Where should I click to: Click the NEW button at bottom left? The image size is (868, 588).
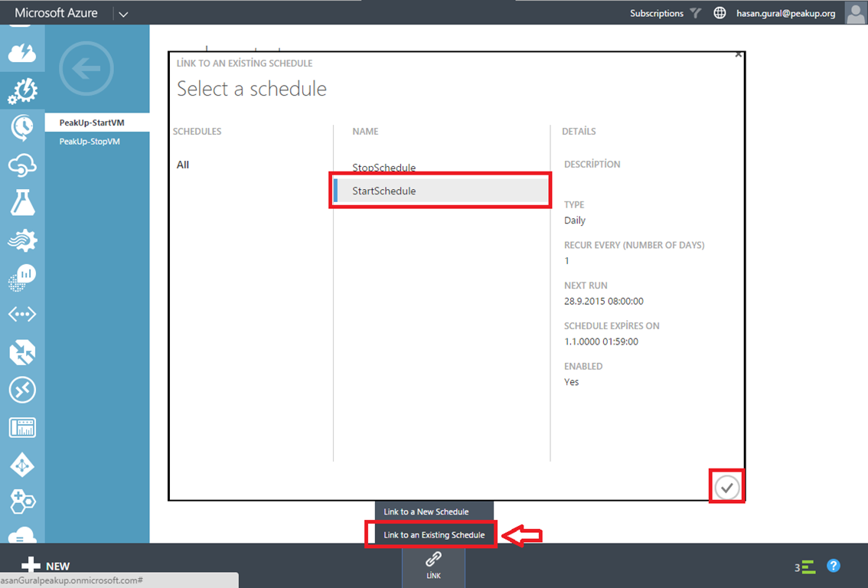[x=46, y=566]
